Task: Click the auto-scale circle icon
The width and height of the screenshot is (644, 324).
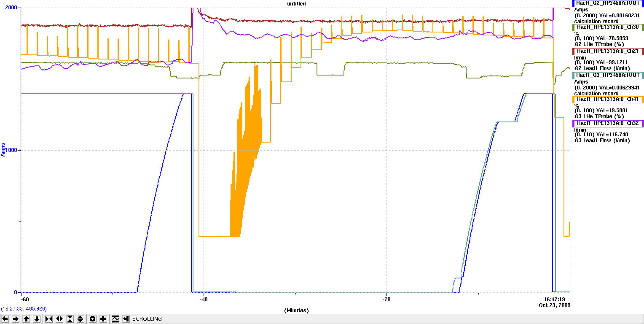Action: coord(93,319)
